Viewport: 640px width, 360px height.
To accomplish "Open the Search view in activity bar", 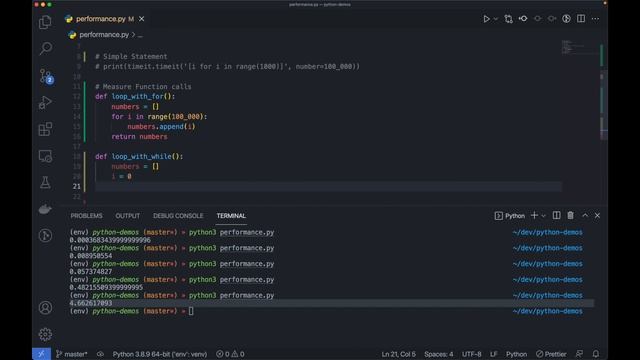I will 45,48.
